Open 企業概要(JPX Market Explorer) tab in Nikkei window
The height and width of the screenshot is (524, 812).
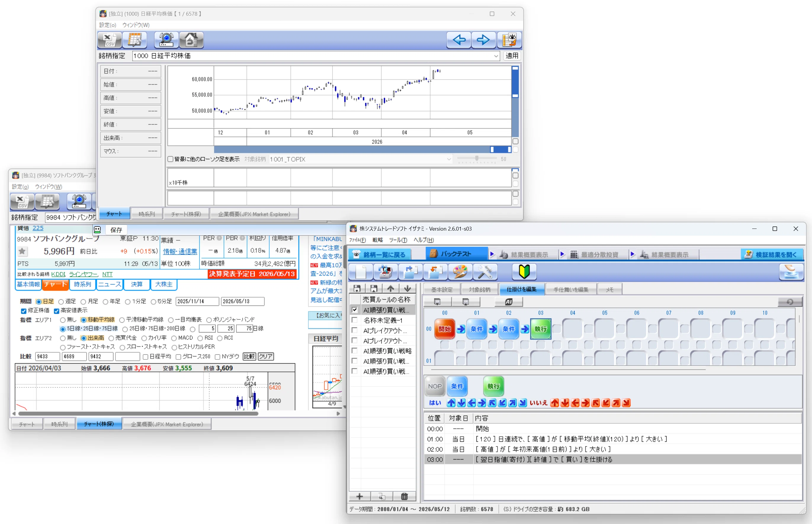click(x=254, y=214)
